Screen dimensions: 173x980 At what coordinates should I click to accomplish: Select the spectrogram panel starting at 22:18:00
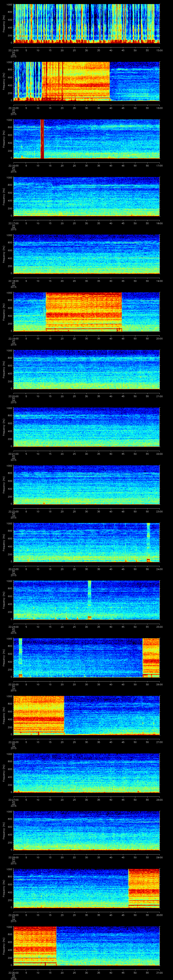[87, 255]
